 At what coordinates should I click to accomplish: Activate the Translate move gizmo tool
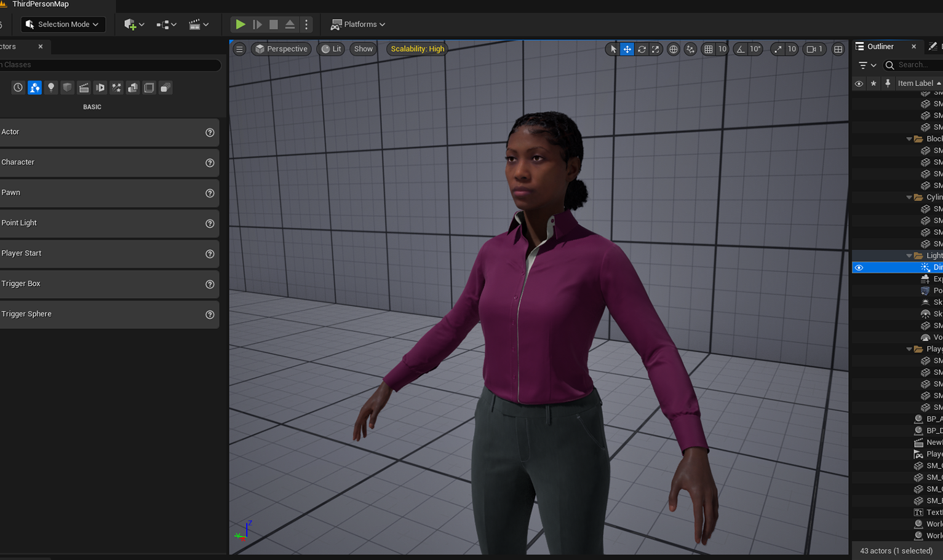point(627,49)
